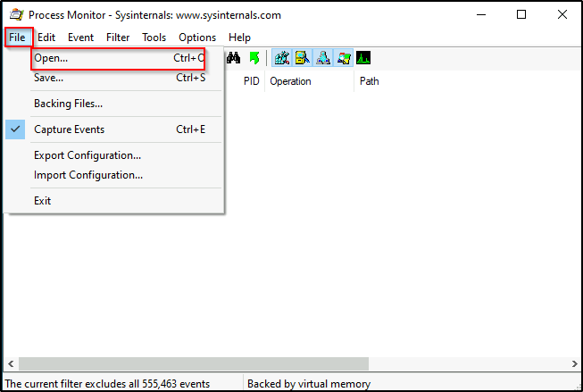Select Save... in the File menu
The height and width of the screenshot is (392, 583).
[x=48, y=78]
